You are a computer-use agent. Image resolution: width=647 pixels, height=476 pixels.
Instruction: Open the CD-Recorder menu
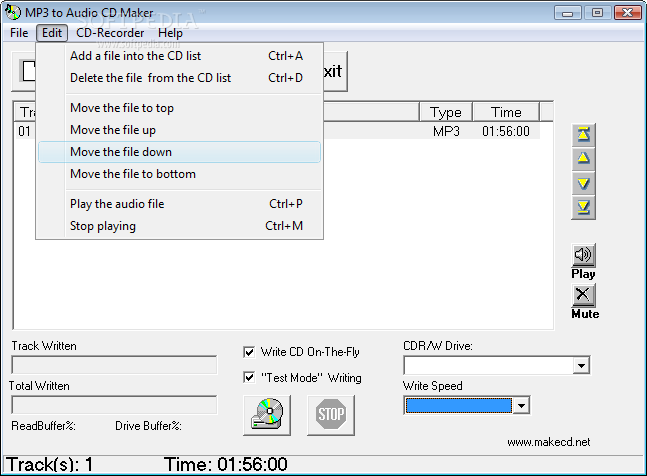point(110,33)
